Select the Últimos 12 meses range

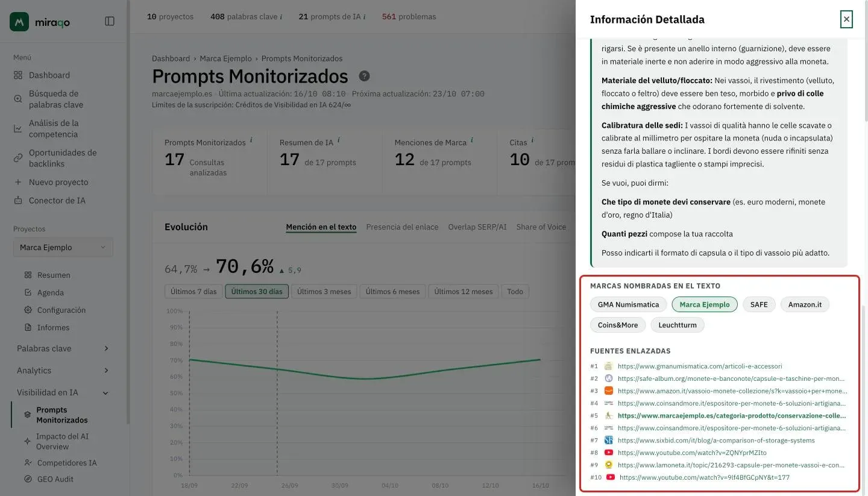tap(464, 292)
